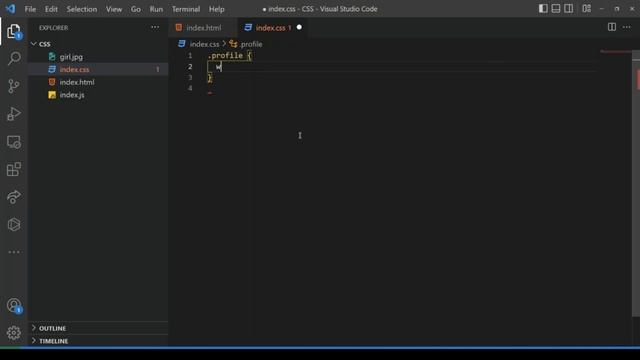Open the File menu

[x=30, y=9]
